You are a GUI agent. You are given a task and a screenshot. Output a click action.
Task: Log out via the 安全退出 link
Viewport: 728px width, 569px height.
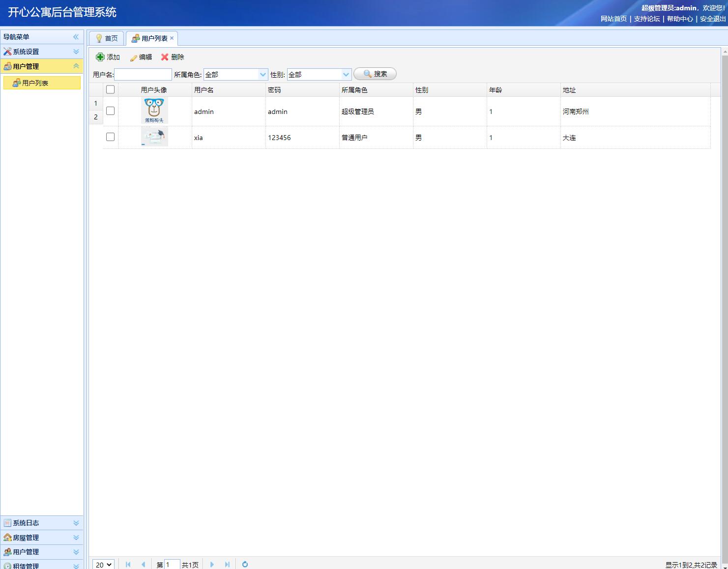tap(713, 19)
